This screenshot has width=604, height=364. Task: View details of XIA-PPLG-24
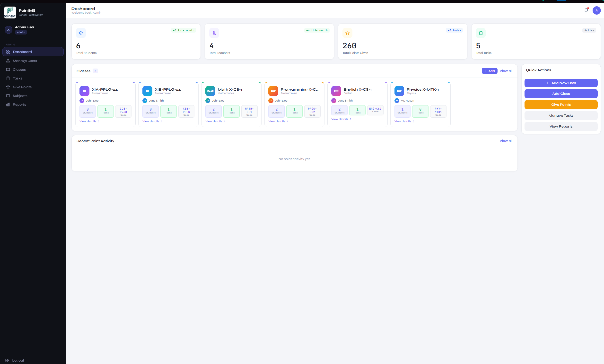coord(89,121)
